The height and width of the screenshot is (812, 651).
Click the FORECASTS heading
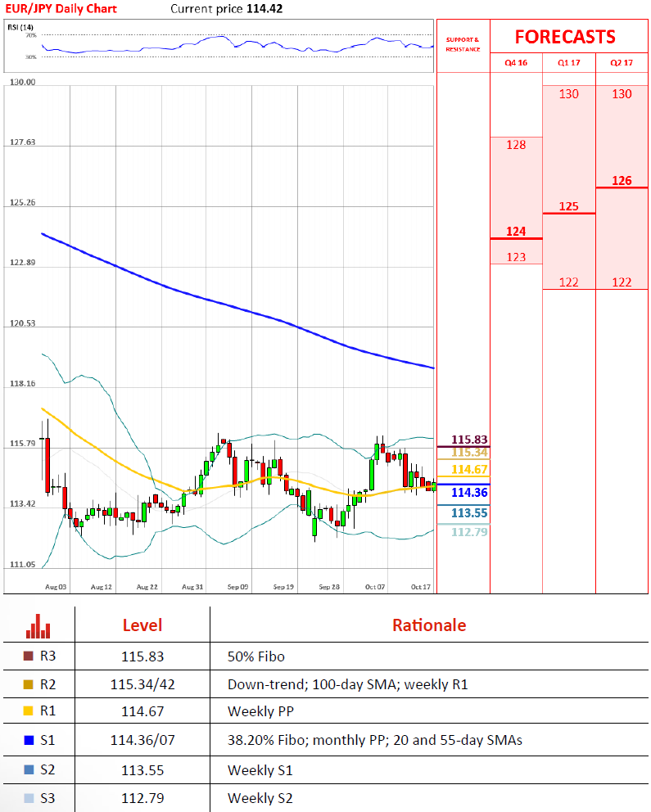[x=565, y=37]
